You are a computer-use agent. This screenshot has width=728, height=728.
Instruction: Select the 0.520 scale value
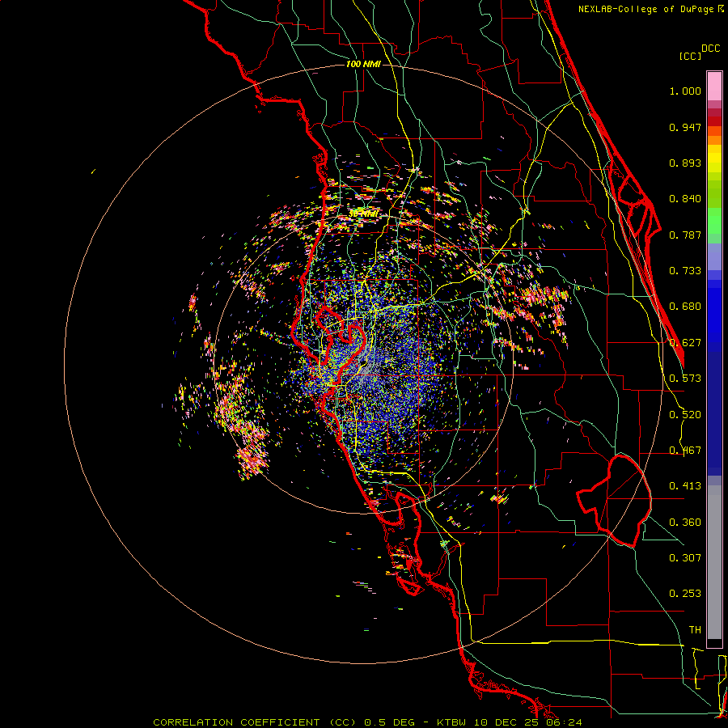[x=685, y=415]
